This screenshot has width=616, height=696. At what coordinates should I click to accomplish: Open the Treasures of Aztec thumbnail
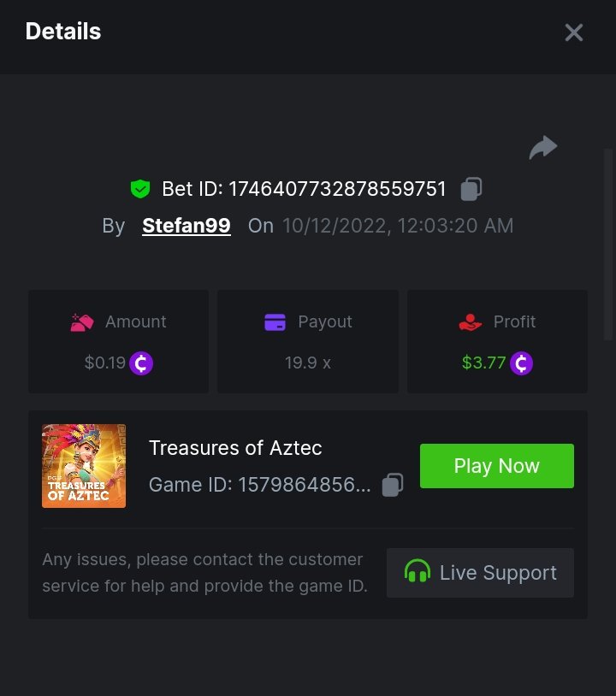coord(84,466)
